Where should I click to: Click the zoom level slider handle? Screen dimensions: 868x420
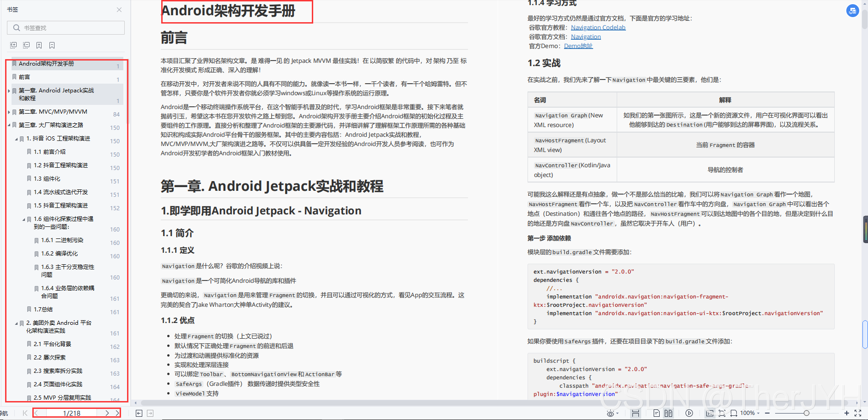(x=807, y=413)
